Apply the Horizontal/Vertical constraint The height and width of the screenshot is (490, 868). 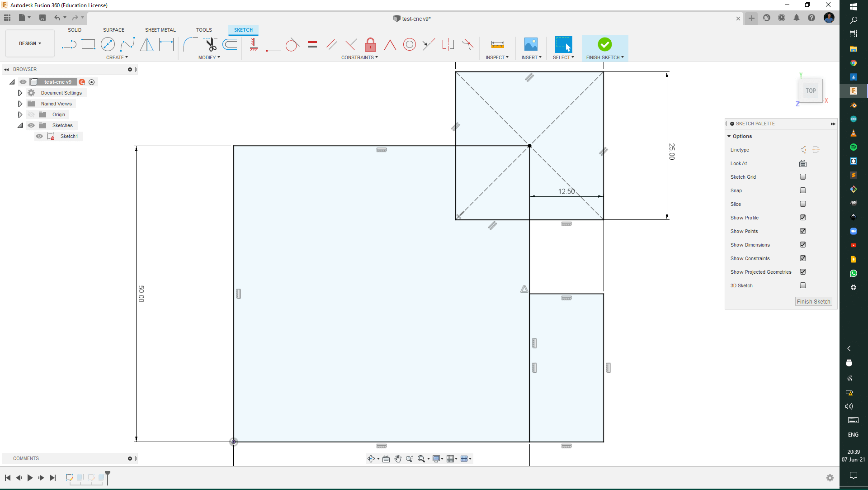coord(254,44)
